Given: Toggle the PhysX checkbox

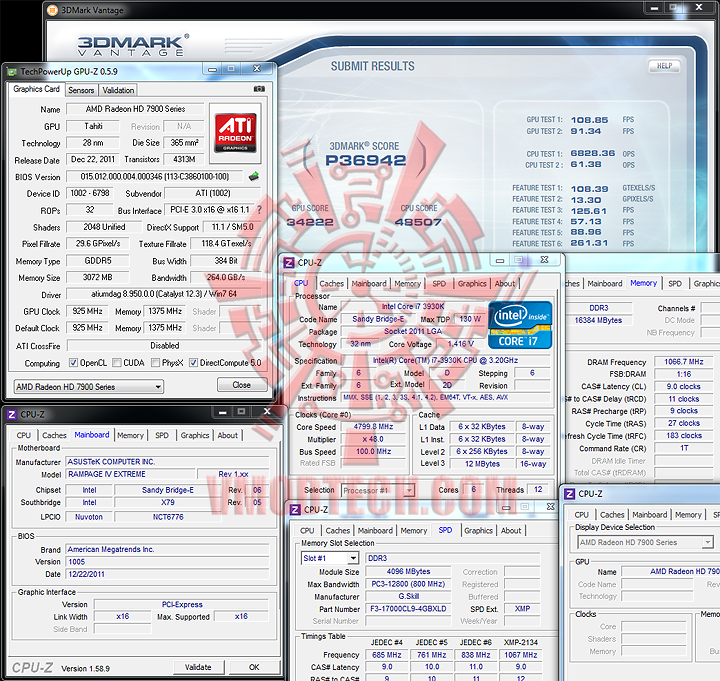Looking at the screenshot, I should (x=156, y=363).
